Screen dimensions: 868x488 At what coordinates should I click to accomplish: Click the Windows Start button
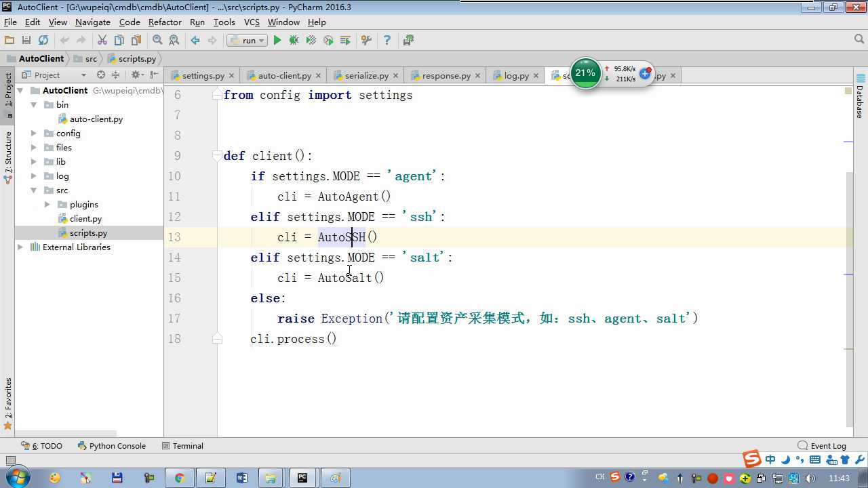tap(16, 477)
